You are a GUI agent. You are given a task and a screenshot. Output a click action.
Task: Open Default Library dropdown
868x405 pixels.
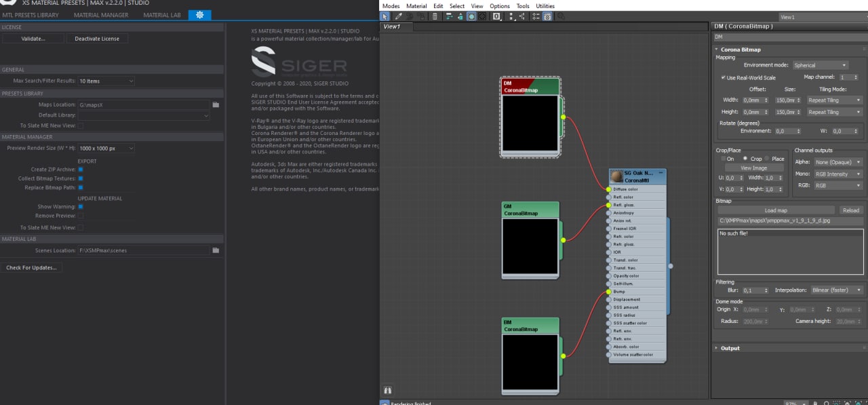144,115
